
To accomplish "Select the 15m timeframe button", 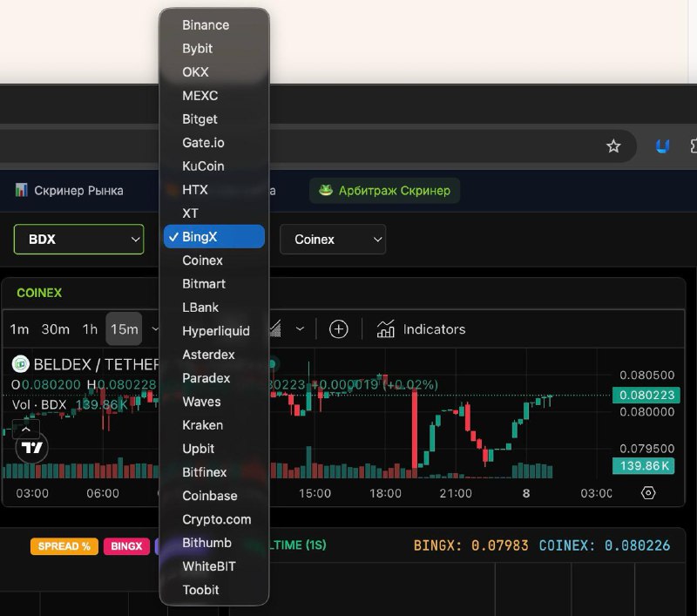I will click(124, 328).
